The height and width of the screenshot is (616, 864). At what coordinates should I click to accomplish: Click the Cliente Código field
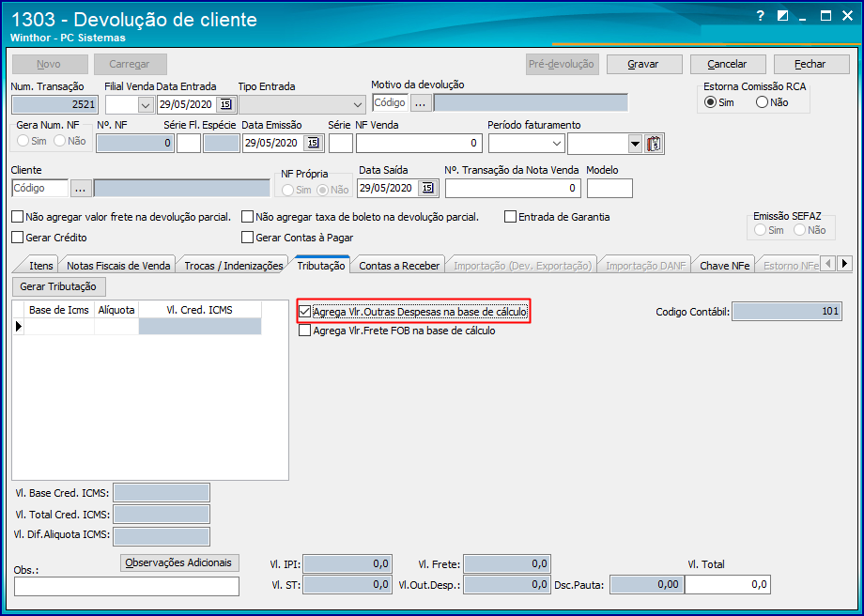(39, 189)
